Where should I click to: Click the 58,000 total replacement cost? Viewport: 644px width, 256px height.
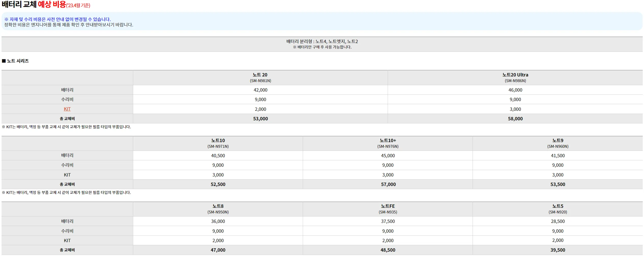[515, 119]
